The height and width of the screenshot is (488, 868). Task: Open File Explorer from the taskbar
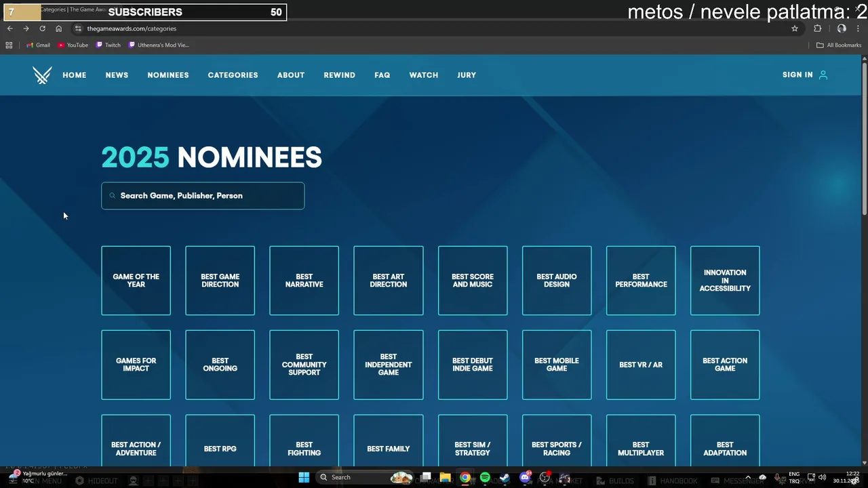[x=446, y=477]
